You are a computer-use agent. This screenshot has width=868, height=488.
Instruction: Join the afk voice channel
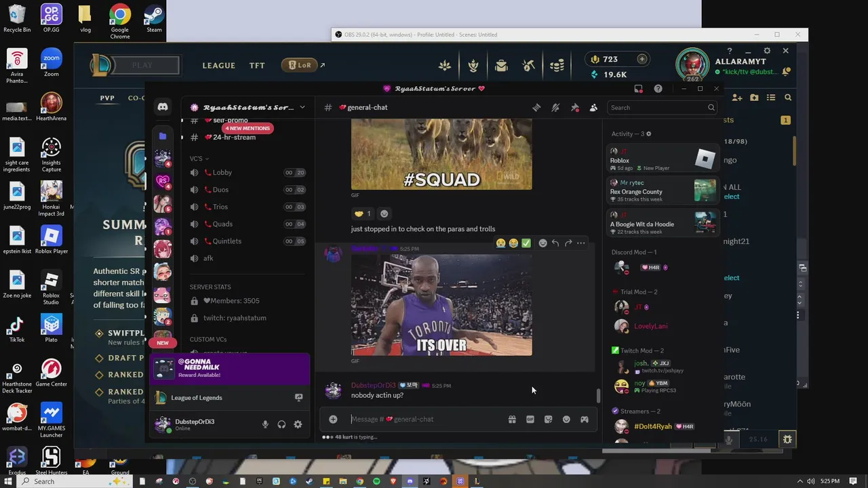coord(247,258)
